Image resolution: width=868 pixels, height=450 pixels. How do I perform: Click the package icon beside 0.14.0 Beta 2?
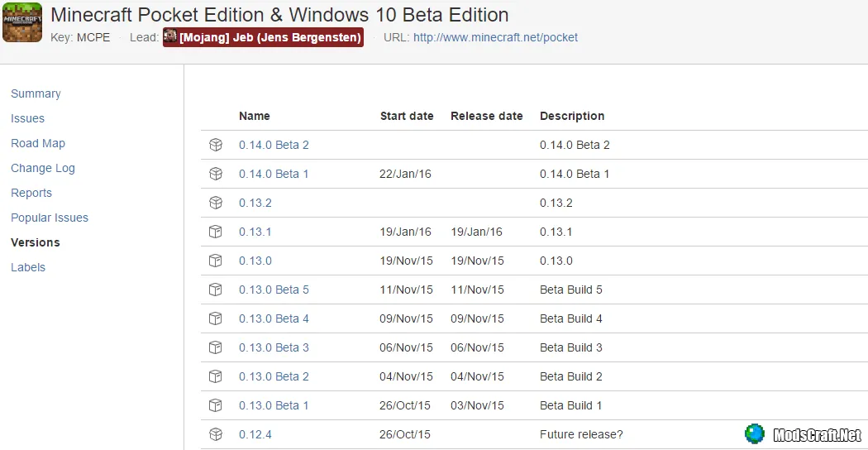216,145
